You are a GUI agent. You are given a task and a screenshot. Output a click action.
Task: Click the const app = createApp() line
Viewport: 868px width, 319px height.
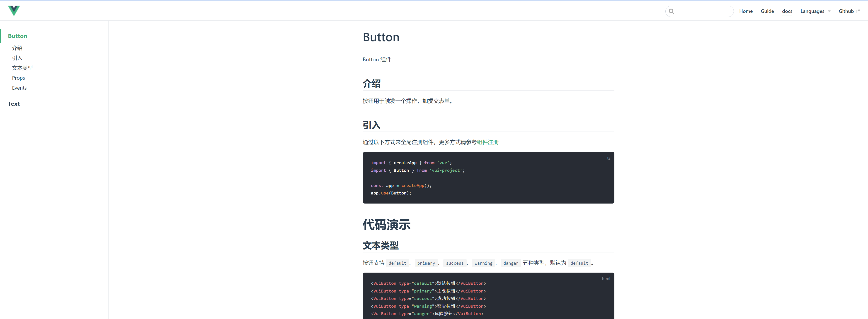pos(401,186)
